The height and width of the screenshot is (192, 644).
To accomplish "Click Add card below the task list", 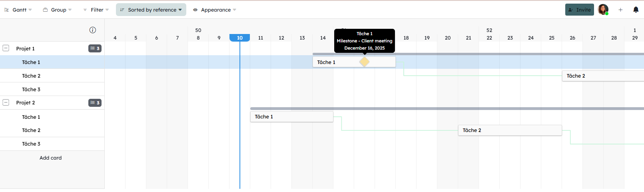I will coord(51,158).
